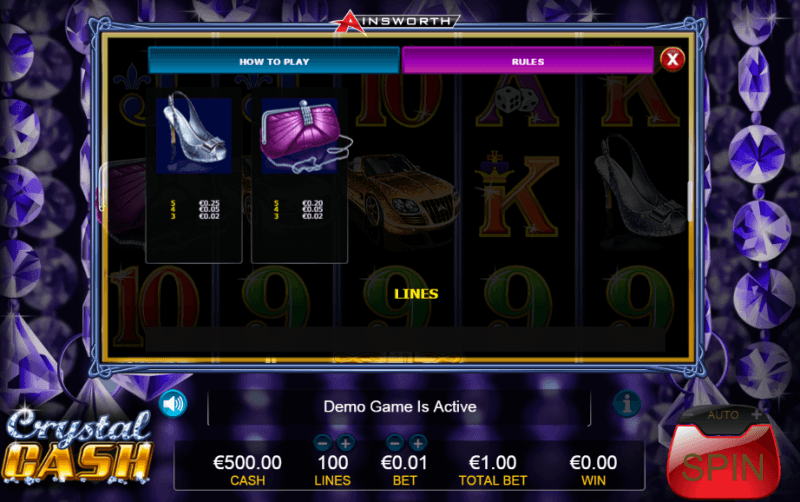Decrease the bet amount

(x=395, y=443)
